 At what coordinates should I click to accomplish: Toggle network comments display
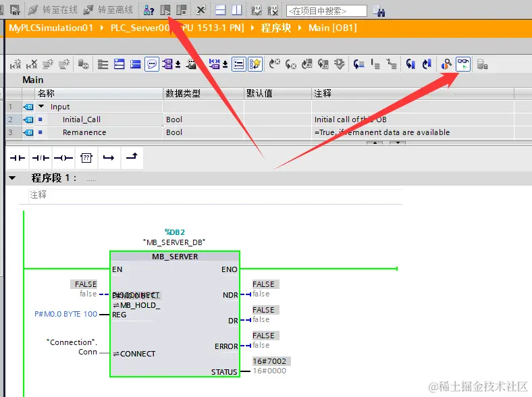(x=239, y=63)
